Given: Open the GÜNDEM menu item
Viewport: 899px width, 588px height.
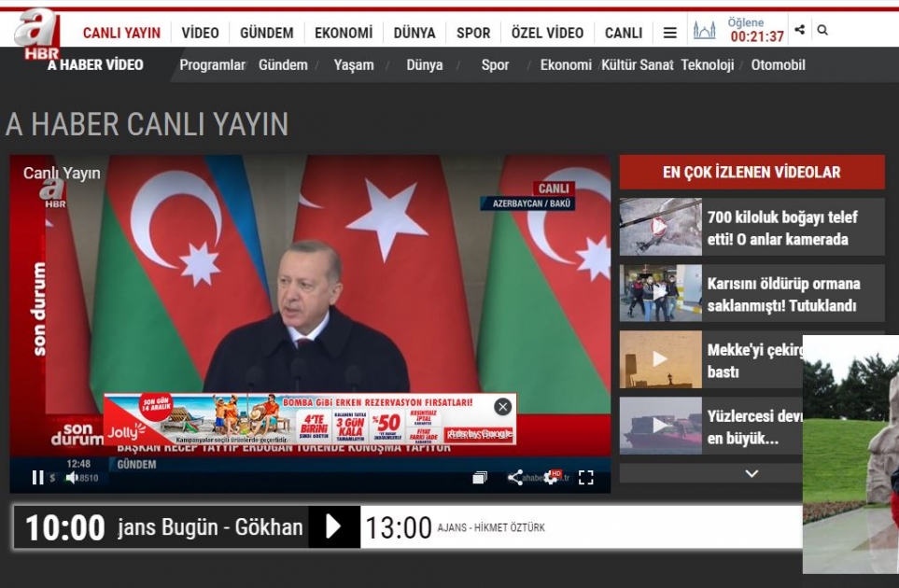Looking at the screenshot, I should pos(267,33).
